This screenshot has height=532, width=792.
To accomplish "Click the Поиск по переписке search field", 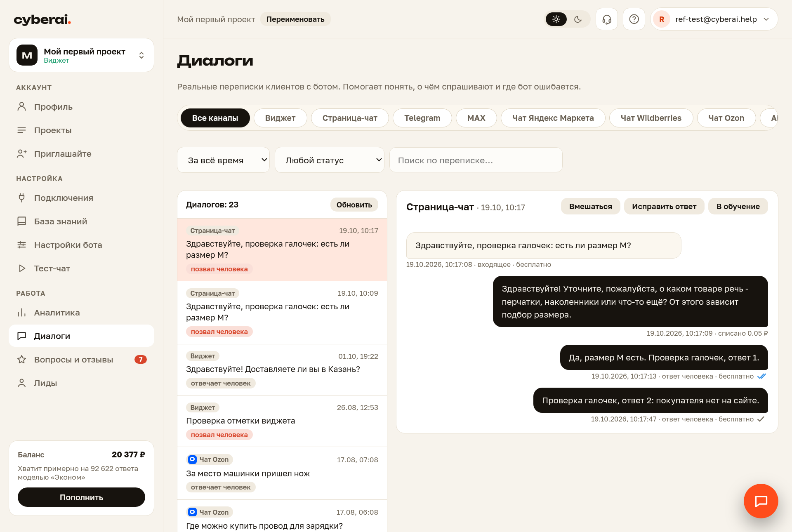I will click(476, 160).
